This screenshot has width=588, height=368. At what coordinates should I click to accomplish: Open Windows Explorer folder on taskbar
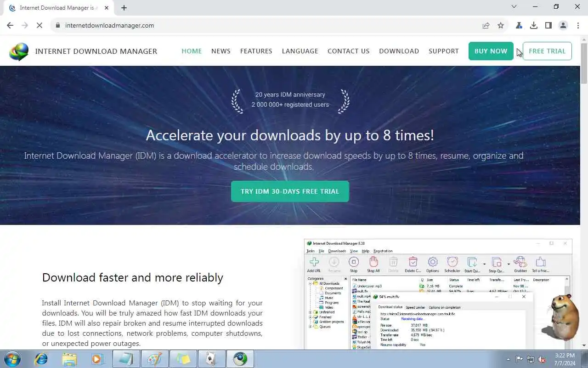69,359
